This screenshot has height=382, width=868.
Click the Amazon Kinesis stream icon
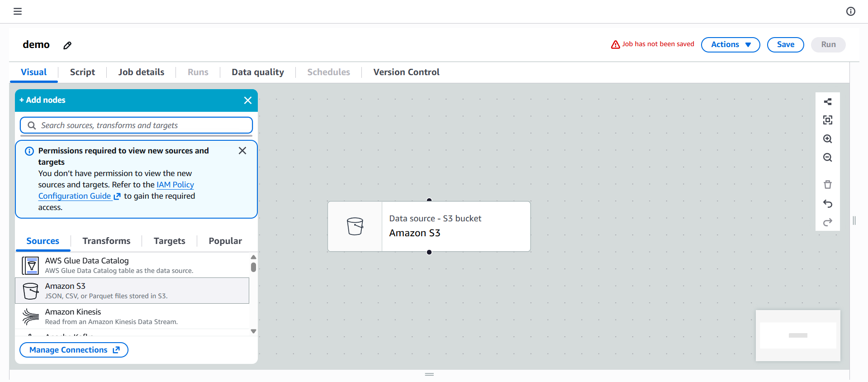click(x=31, y=317)
